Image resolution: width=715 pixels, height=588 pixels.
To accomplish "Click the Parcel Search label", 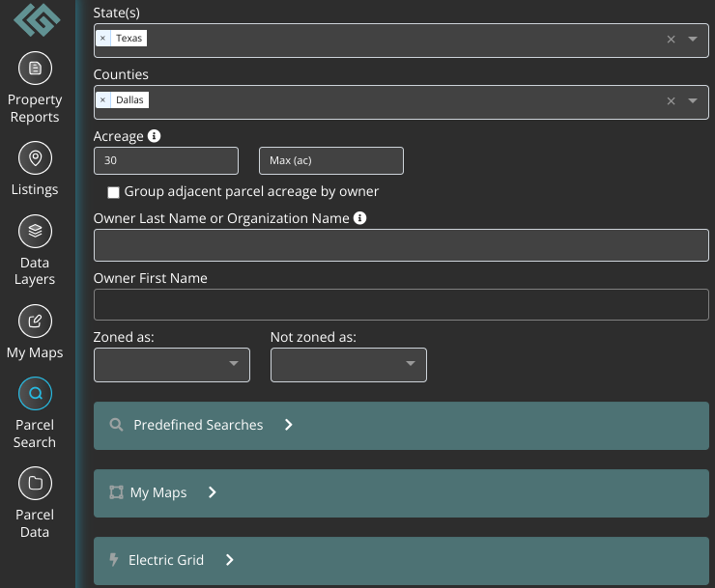I will coord(35,434).
